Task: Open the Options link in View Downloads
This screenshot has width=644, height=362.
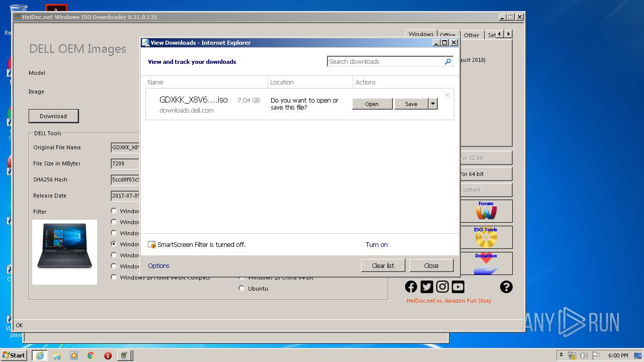Action: click(x=158, y=265)
